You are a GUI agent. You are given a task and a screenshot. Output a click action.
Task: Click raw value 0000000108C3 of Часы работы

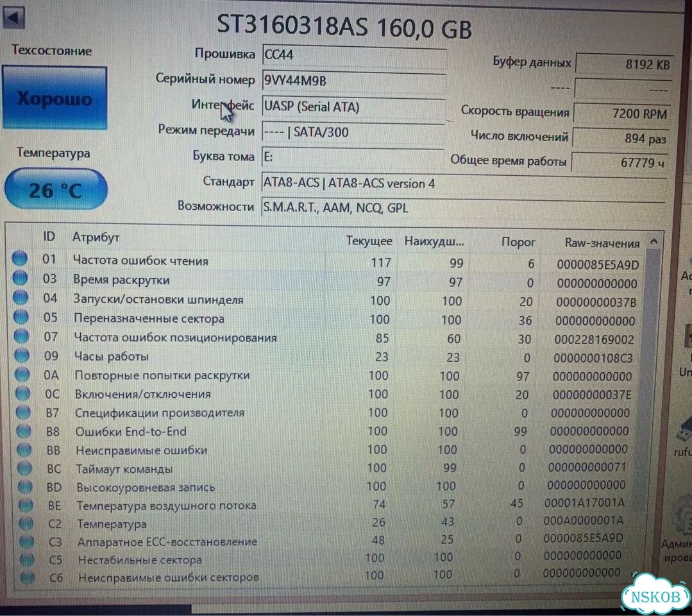[593, 357]
